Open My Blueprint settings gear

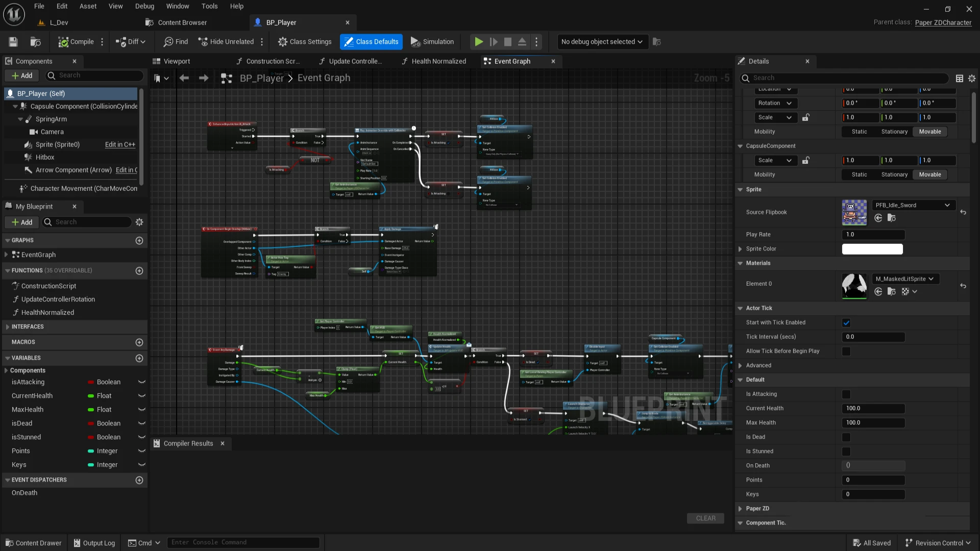(x=139, y=222)
